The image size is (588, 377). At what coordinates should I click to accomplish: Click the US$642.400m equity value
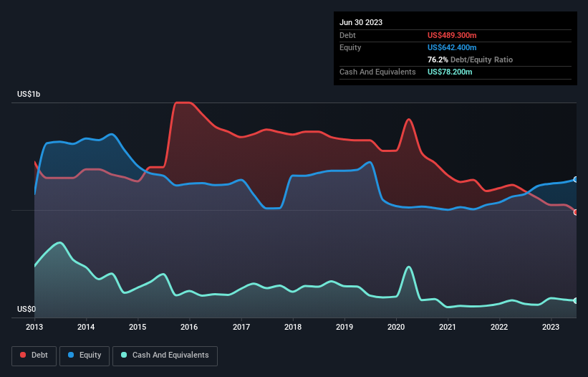pyautogui.click(x=452, y=47)
